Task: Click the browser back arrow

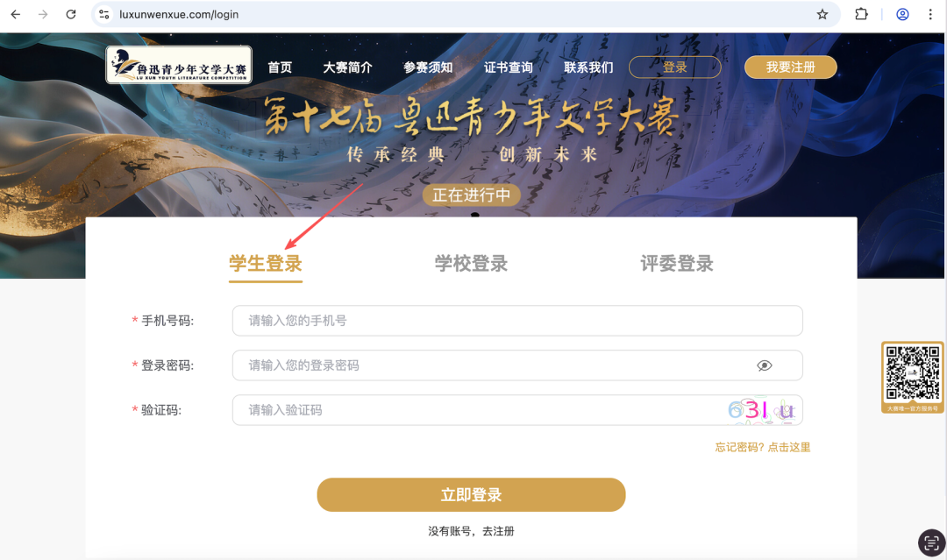Action: coord(16,15)
